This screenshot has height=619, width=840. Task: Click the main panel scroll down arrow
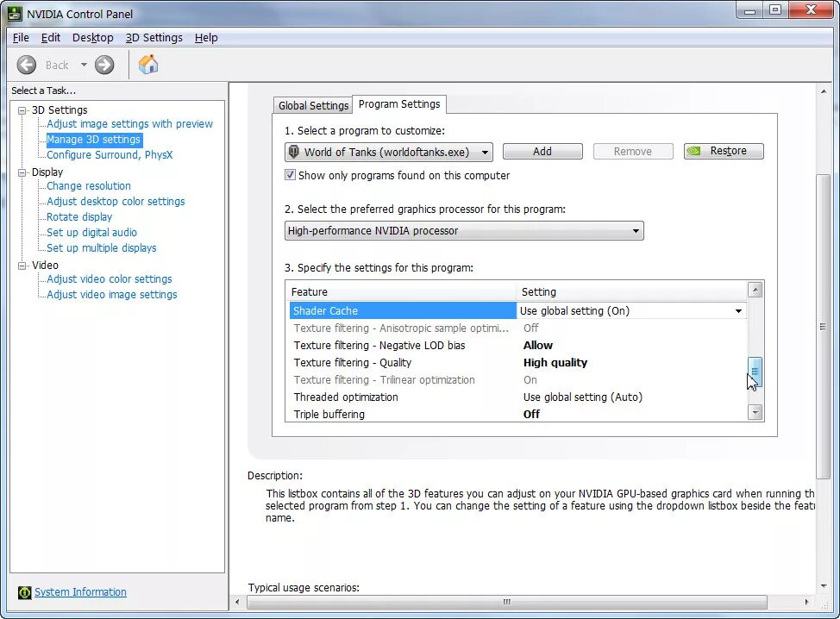coord(823,586)
